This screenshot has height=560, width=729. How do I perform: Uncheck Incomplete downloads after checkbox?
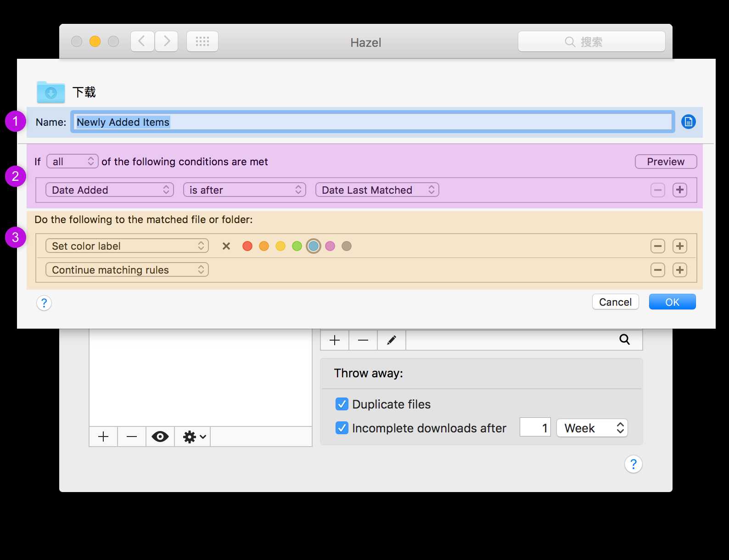click(x=342, y=428)
